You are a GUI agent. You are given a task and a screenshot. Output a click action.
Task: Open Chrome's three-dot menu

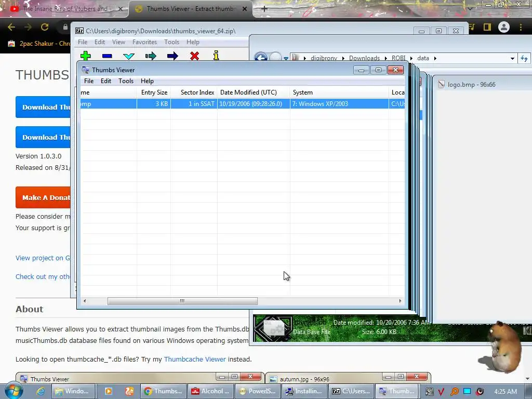521,27
